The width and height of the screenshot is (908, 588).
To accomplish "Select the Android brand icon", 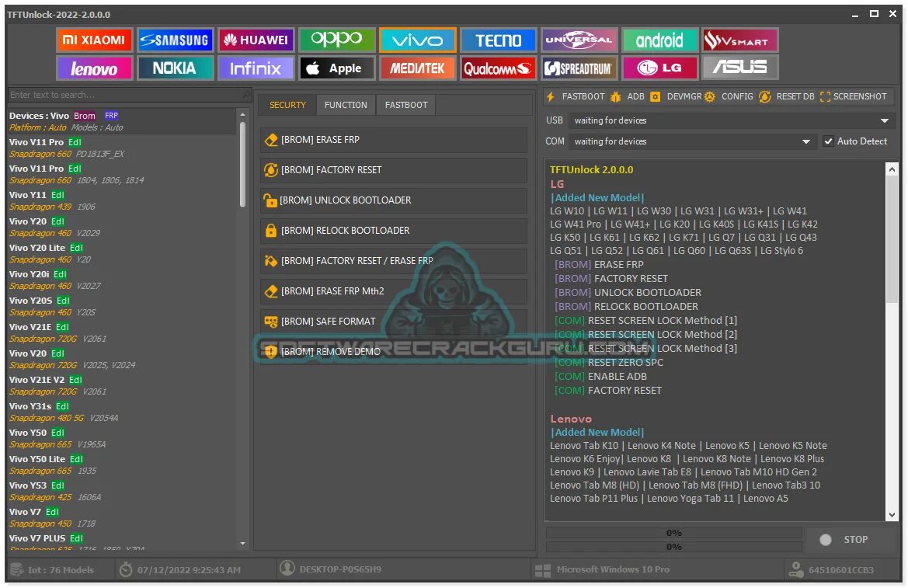I will point(659,40).
